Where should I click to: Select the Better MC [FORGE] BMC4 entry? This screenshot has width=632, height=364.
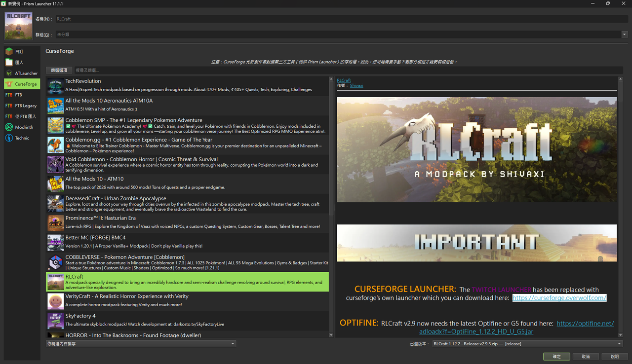188,243
